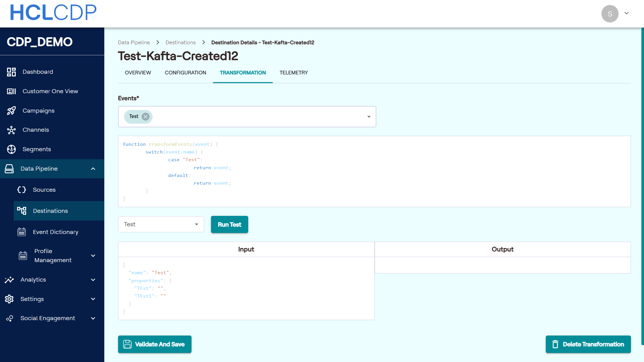
Task: Click the Campaigns rocket icon
Action: (11, 111)
